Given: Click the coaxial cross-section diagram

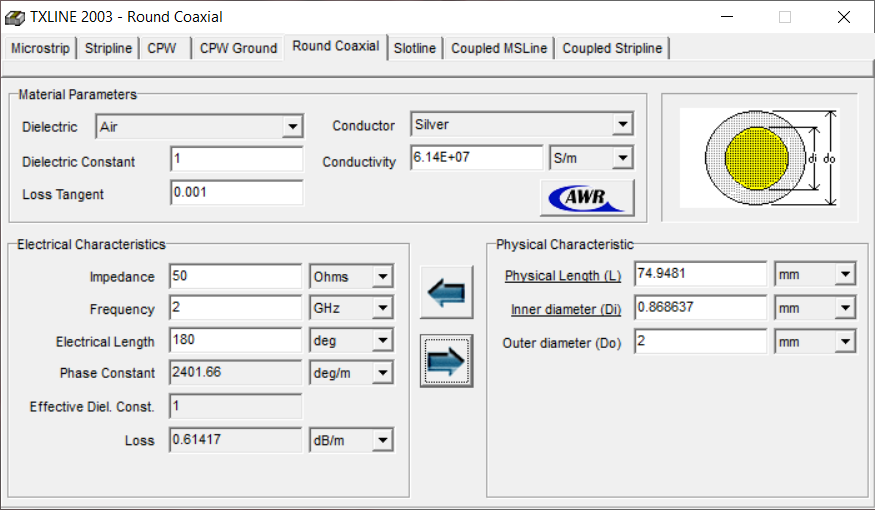Looking at the screenshot, I should tap(759, 158).
